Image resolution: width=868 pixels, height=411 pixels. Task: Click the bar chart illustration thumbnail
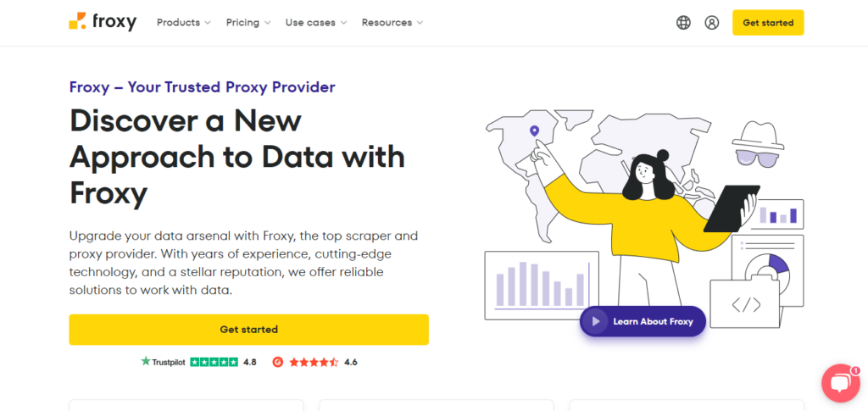click(x=542, y=285)
